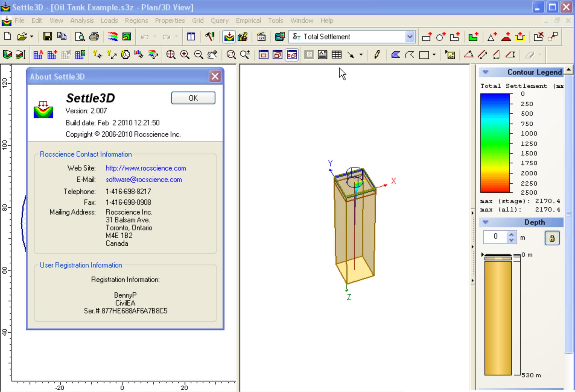Close the About Settle3D dialog
The image size is (575, 392).
pyautogui.click(x=215, y=76)
